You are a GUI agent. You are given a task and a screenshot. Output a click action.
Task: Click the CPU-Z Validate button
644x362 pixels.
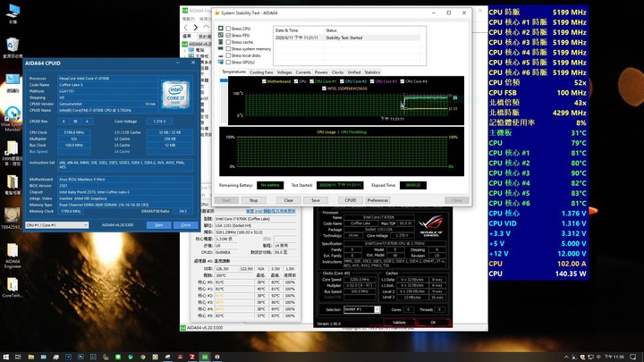point(399,322)
